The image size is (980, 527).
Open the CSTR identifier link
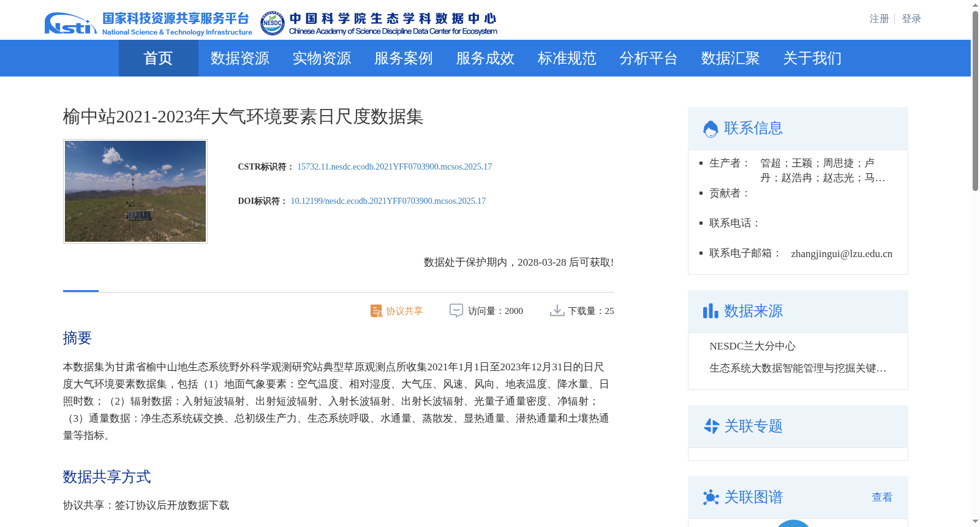[x=394, y=166]
